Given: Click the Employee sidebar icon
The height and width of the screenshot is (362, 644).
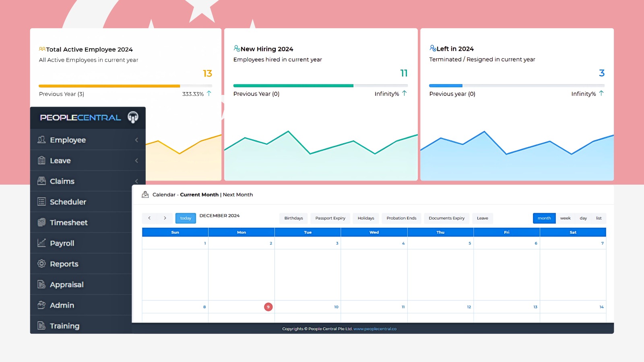Looking at the screenshot, I should (41, 140).
